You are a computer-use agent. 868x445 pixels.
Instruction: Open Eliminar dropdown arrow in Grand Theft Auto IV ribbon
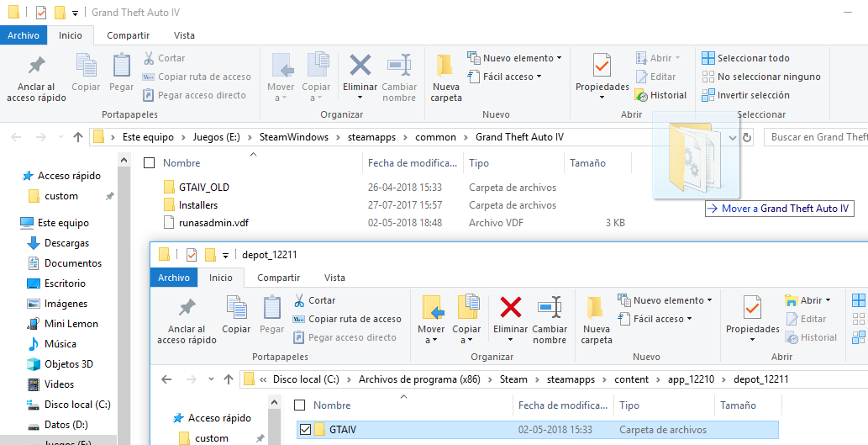(360, 98)
